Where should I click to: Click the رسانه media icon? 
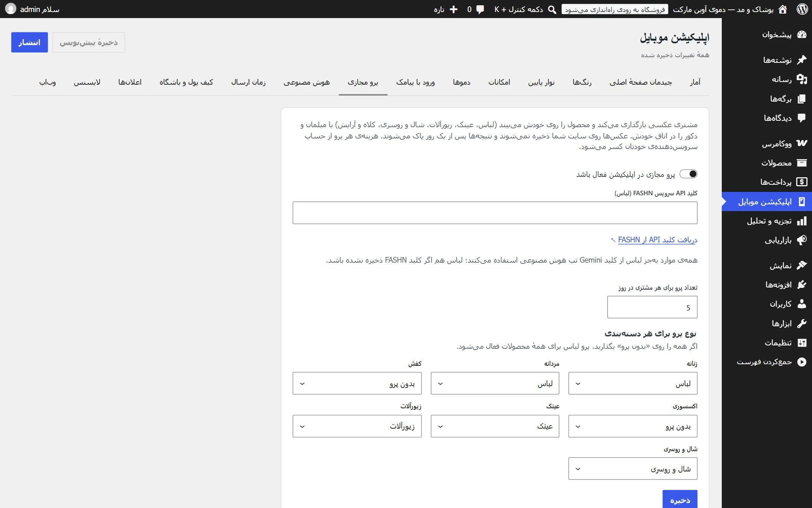click(802, 79)
